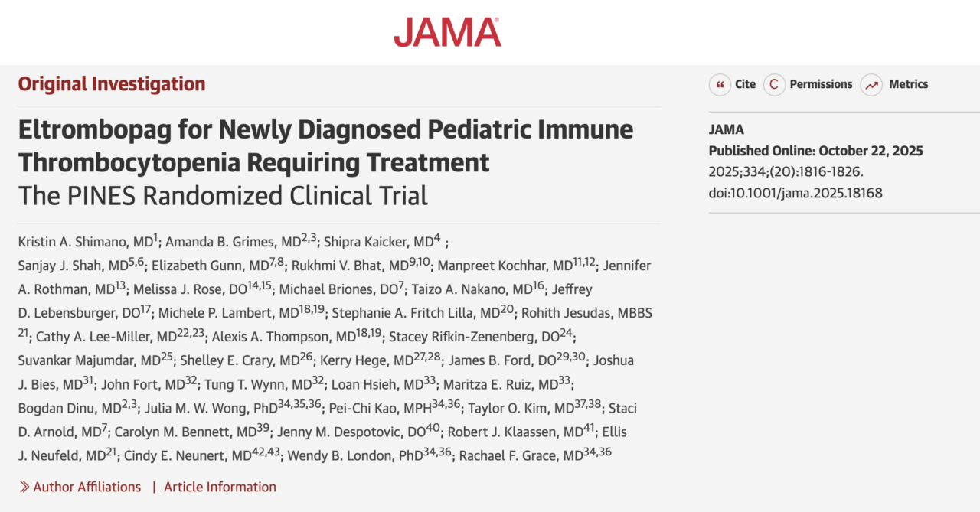Expand the Author Affiliations section

(87, 487)
